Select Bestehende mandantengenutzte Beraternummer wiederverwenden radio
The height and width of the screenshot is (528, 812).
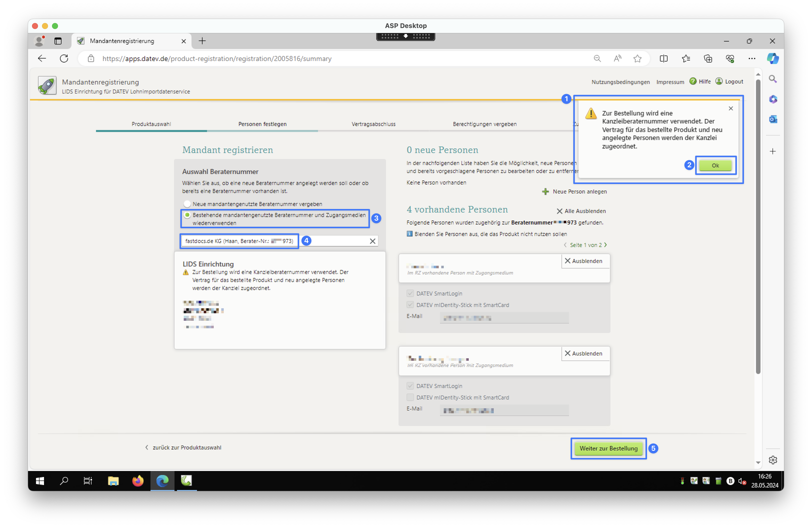pyautogui.click(x=187, y=215)
